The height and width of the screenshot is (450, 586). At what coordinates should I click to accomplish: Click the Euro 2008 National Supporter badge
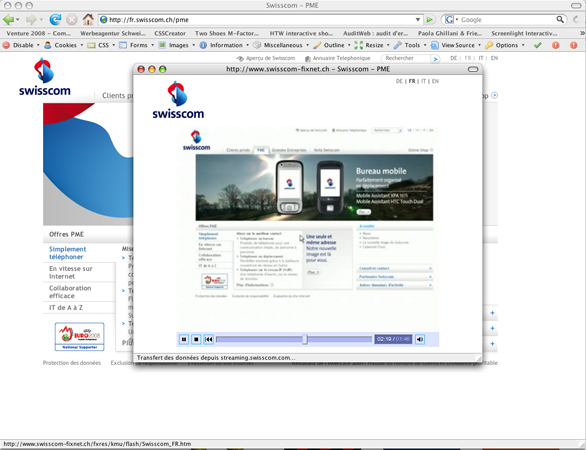coord(79,337)
